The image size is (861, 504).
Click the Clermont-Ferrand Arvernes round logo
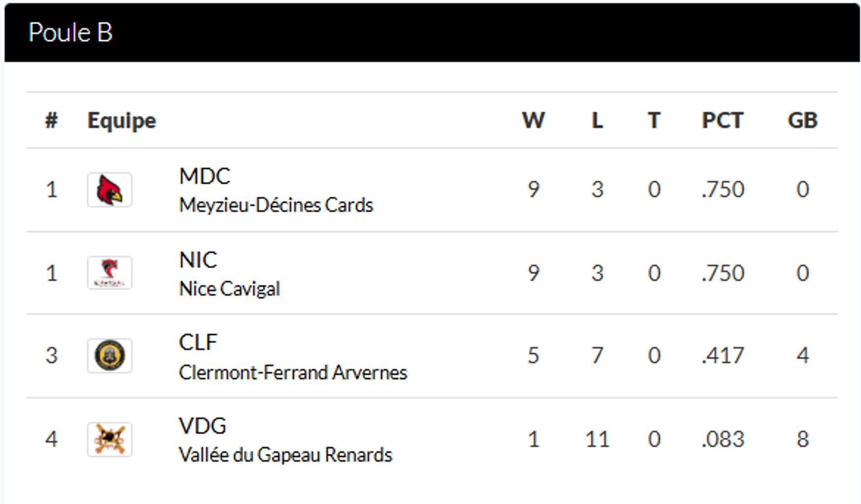pyautogui.click(x=109, y=356)
